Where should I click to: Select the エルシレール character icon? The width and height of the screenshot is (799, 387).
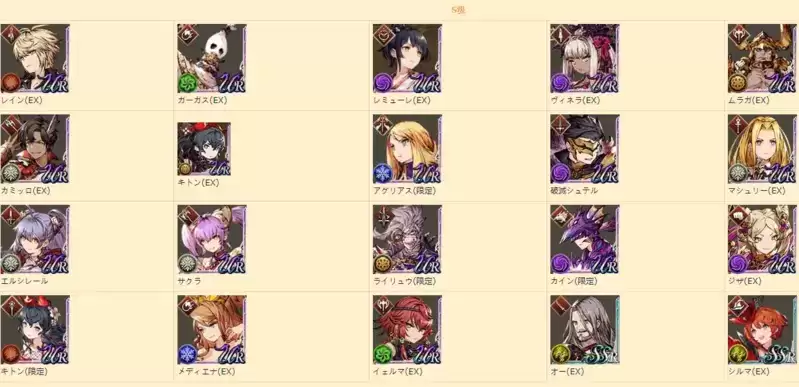tap(35, 240)
